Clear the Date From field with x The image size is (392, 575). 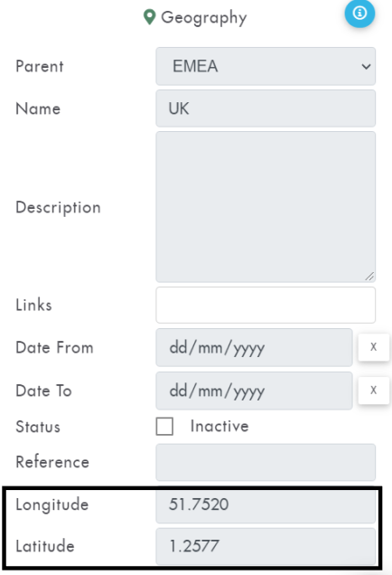[x=373, y=347]
